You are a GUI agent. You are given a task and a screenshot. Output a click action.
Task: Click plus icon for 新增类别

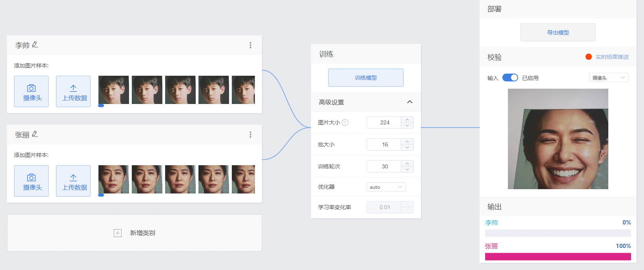[118, 233]
